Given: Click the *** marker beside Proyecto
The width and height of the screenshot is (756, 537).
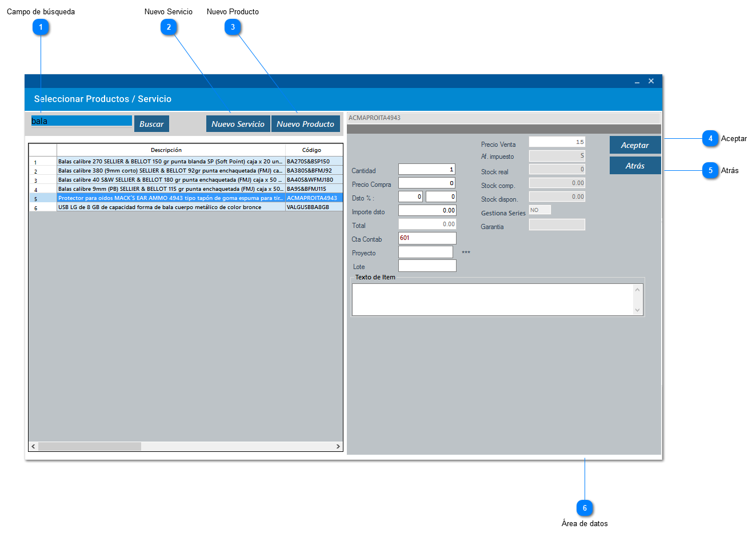Looking at the screenshot, I should (x=466, y=253).
